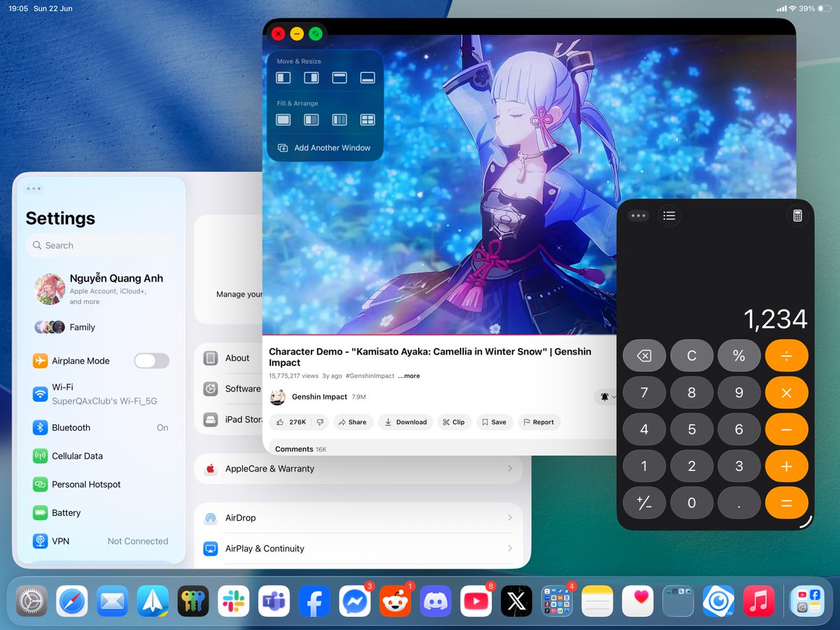This screenshot has height=630, width=840.
Task: Expand AppleCare & Warranty row
Action: [x=358, y=468]
